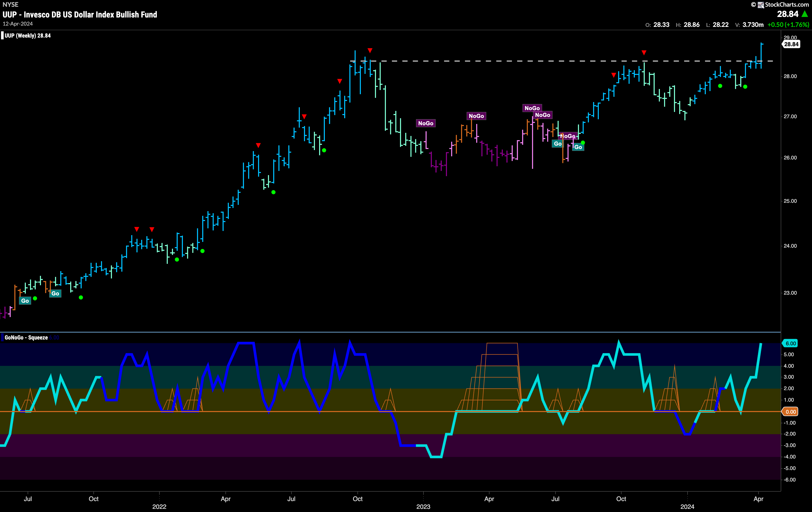Screen dimensions: 812x512
Task: Click the 23.00 price axis label
Action: click(x=790, y=293)
